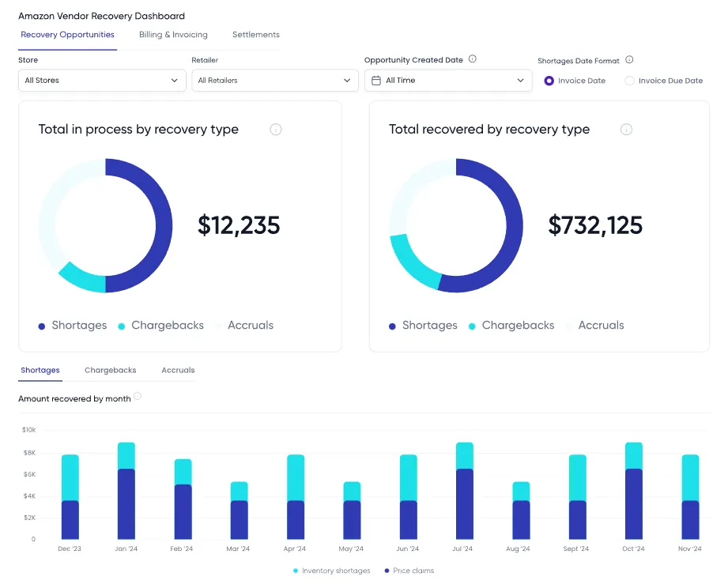This screenshot has width=728, height=588.
Task: Toggle Shortages legend in Total in process chart
Action: (73, 326)
